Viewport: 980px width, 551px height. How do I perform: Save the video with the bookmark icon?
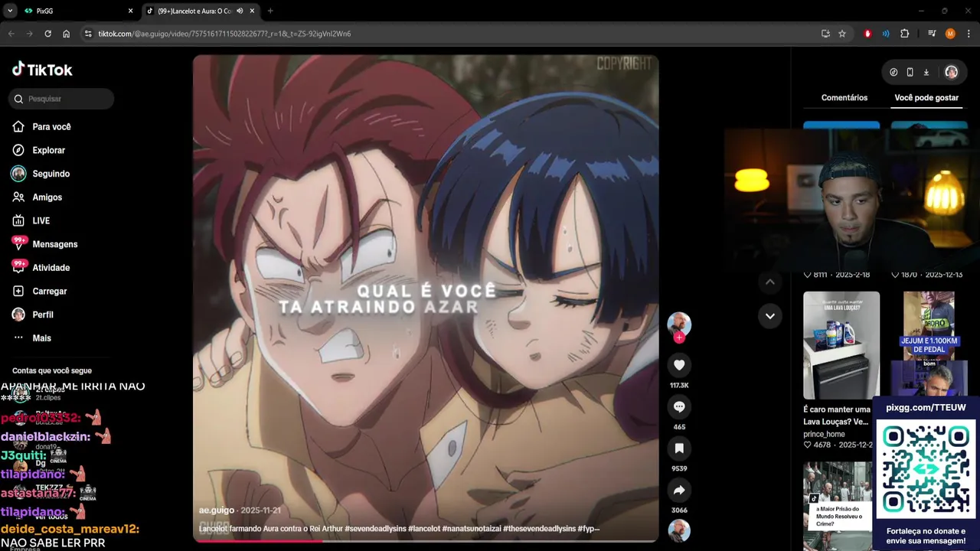pyautogui.click(x=679, y=448)
